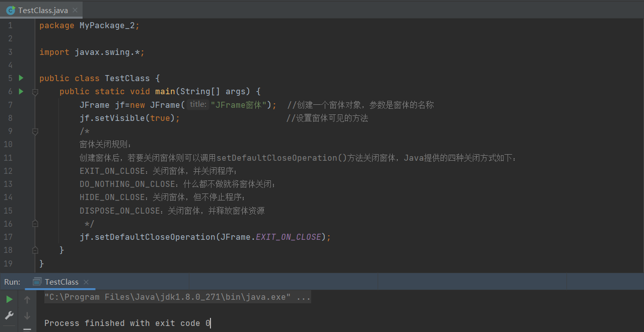Screen dimensions: 644x332
Task: Click 'setVisible' method call on line 8
Action: point(120,118)
